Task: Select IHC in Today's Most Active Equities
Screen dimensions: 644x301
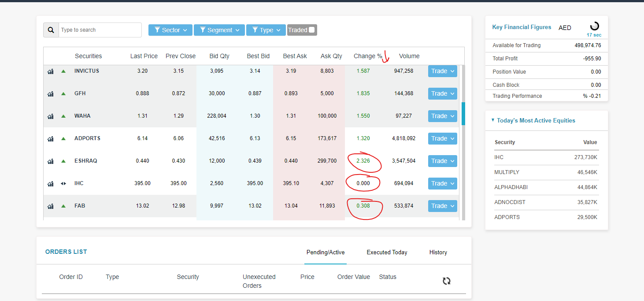Action: click(501, 157)
